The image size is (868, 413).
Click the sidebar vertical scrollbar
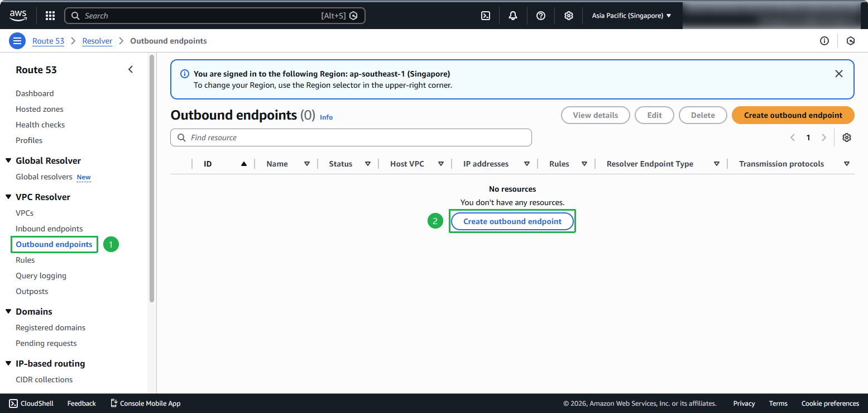tap(152, 179)
